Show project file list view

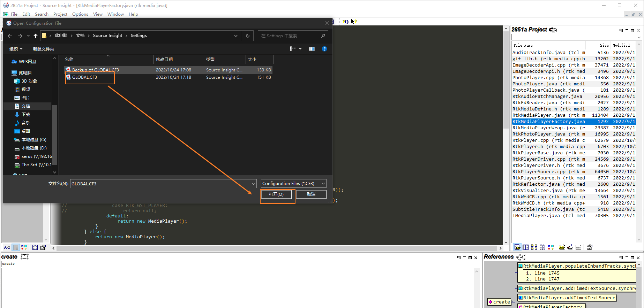point(517,247)
